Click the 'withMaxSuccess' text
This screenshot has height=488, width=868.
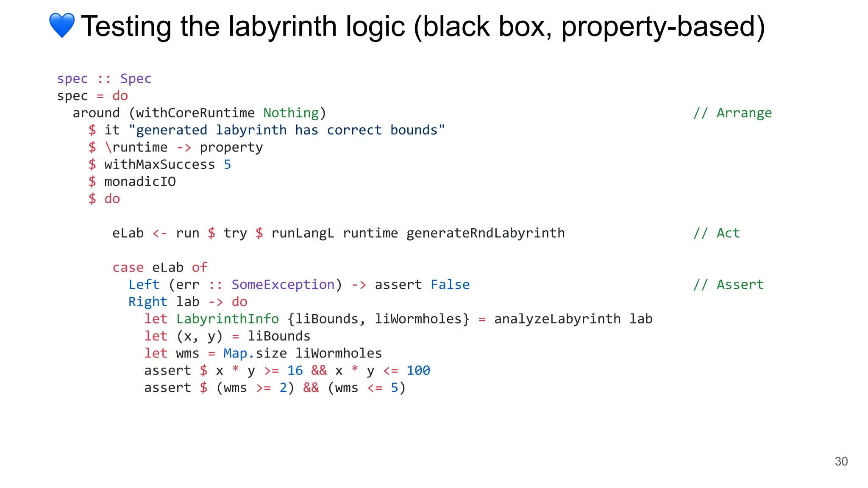pyautogui.click(x=159, y=164)
